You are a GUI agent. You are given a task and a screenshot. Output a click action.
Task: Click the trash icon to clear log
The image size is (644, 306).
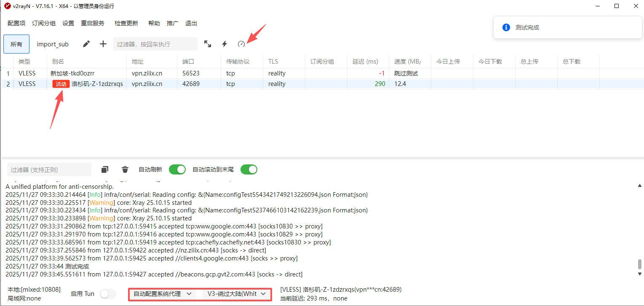click(x=125, y=169)
